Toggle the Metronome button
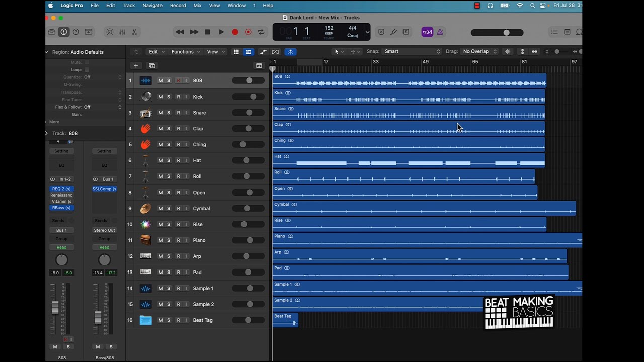 pos(440,32)
